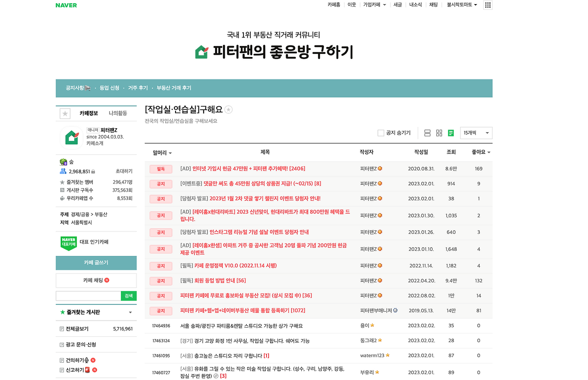
Task: Toggle the star icon beside 카페정보
Action: [x=65, y=113]
